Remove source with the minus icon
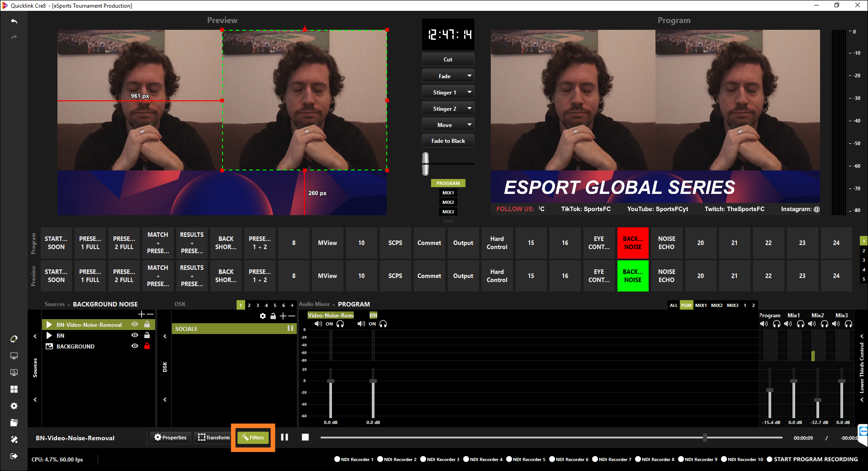 150,314
